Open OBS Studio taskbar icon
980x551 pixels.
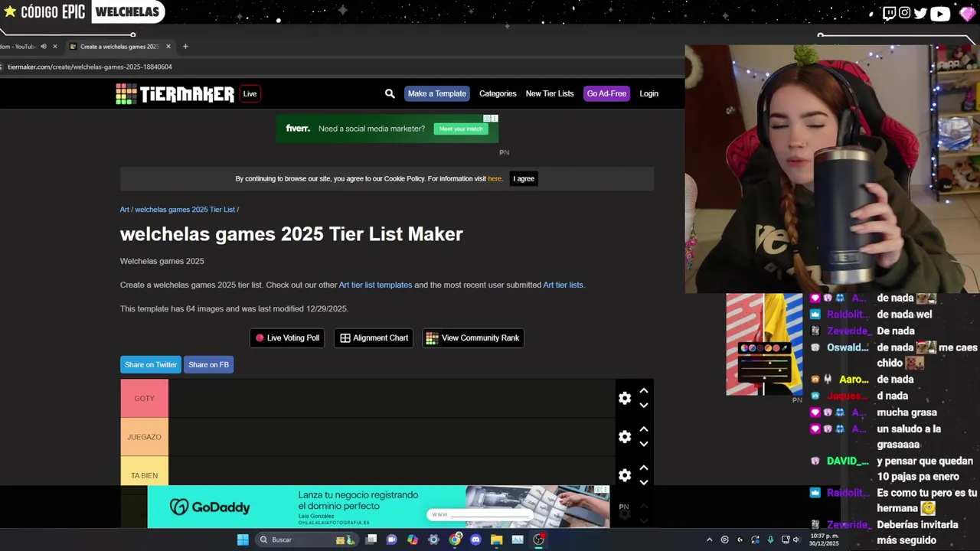[x=538, y=540]
